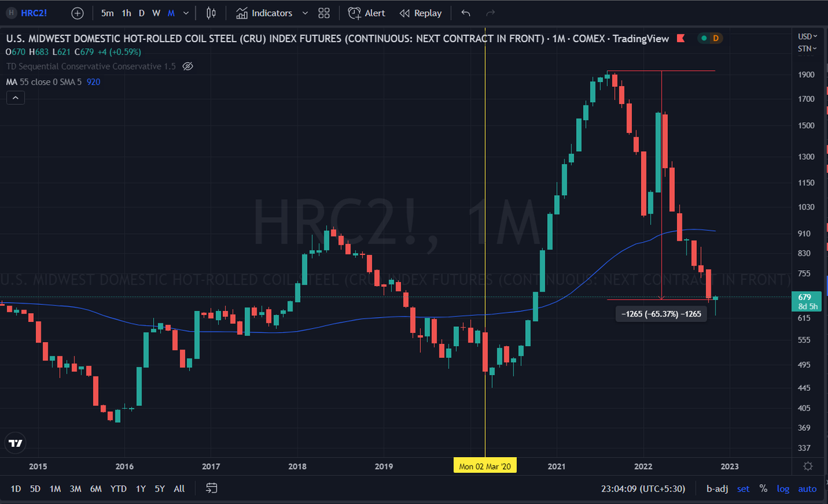Select the W weekly timeframe
828x504 pixels.
coord(157,13)
